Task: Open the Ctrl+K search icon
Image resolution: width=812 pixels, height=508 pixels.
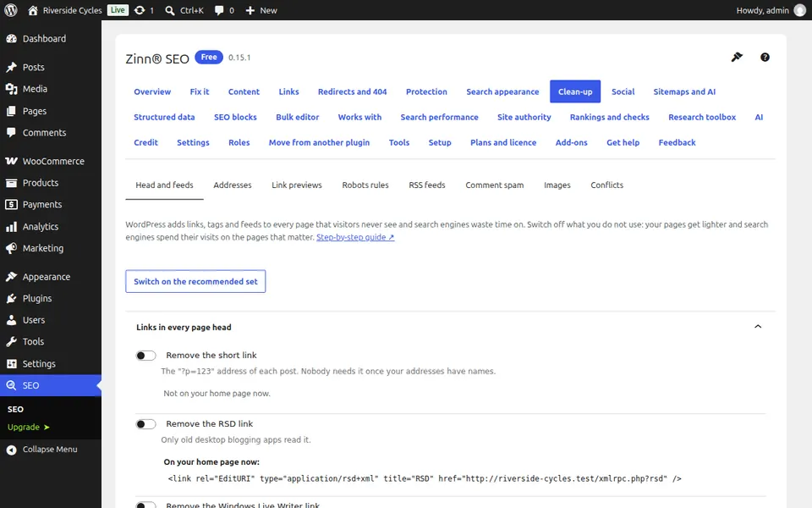Action: (170, 10)
